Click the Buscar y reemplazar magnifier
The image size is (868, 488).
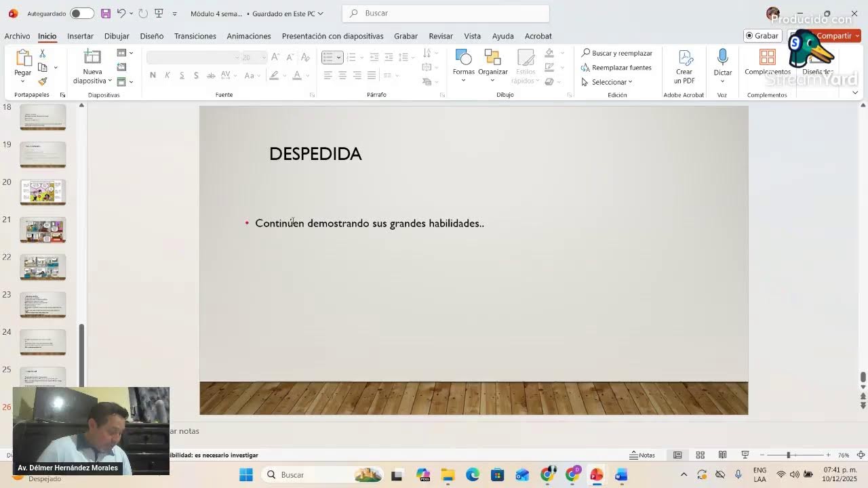pyautogui.click(x=586, y=53)
